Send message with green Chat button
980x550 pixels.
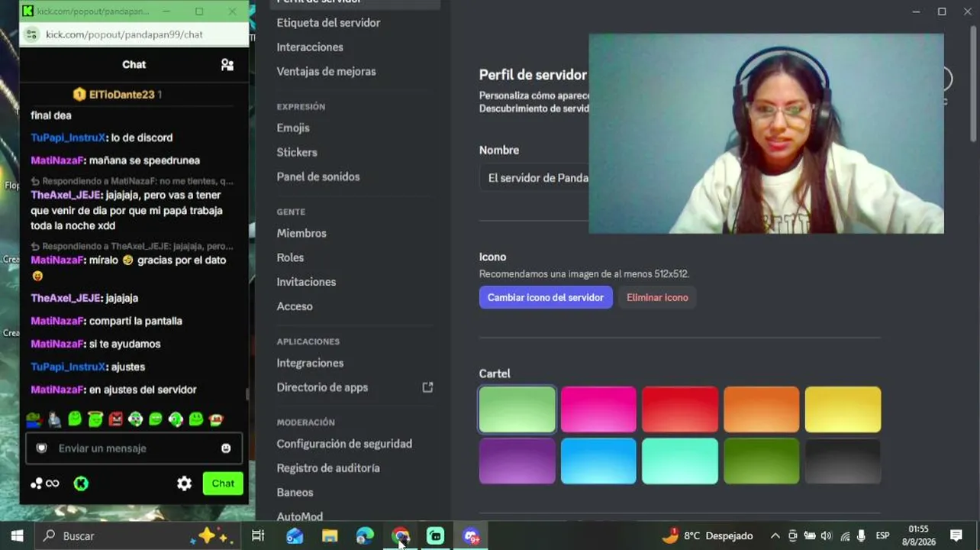point(223,484)
